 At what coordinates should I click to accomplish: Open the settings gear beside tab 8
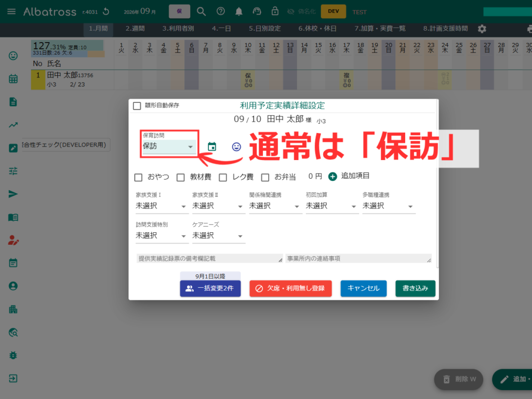coord(482,29)
